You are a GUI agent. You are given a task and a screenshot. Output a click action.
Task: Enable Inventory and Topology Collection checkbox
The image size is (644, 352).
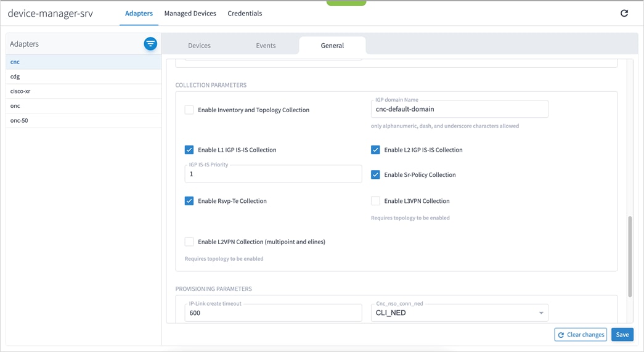[x=189, y=110]
